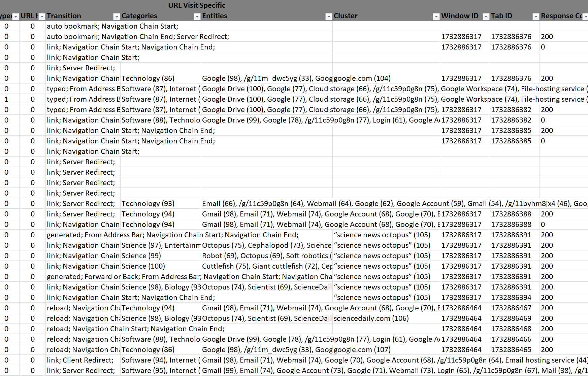The height and width of the screenshot is (376, 588).
Task: Select the 'google.com (107)' cluster cell
Action: [x=386, y=350]
